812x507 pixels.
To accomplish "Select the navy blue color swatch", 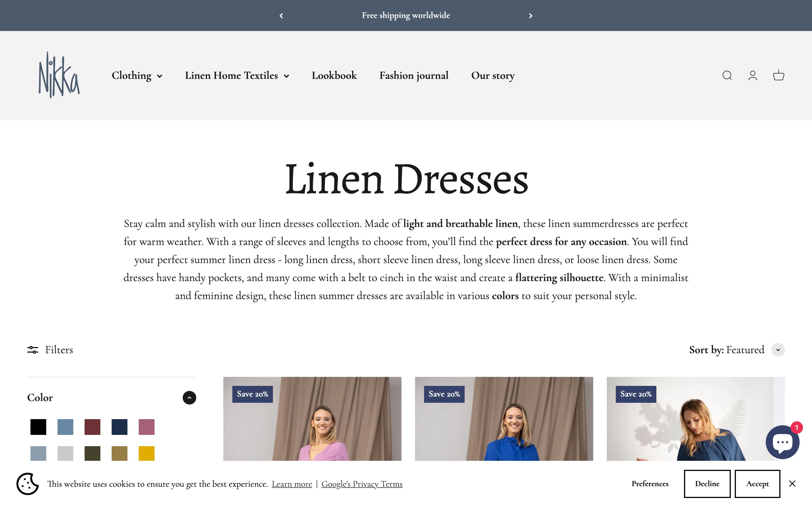I will (x=120, y=427).
